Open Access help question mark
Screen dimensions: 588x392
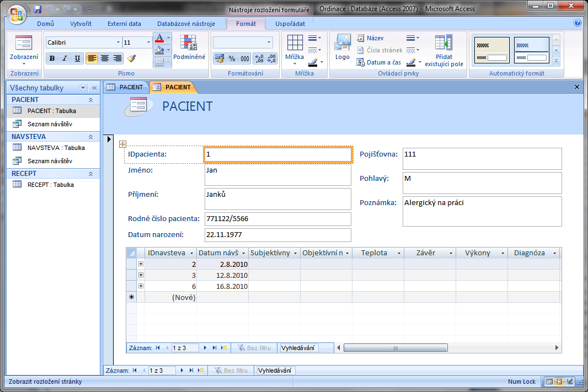coord(578,23)
